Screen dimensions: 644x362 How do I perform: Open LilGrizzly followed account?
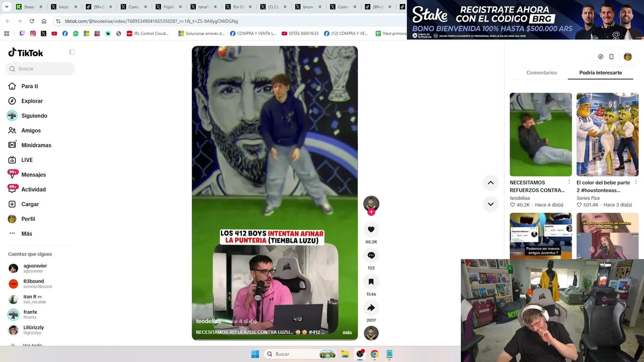click(x=26, y=330)
